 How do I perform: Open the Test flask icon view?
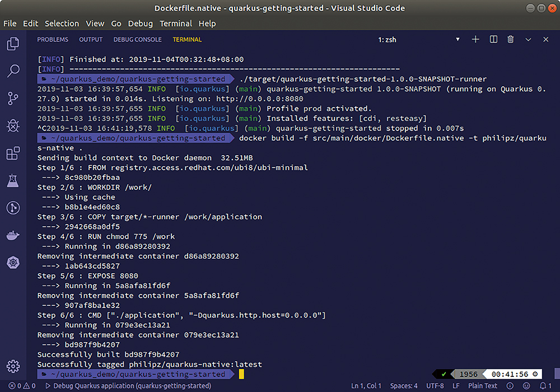[13, 180]
